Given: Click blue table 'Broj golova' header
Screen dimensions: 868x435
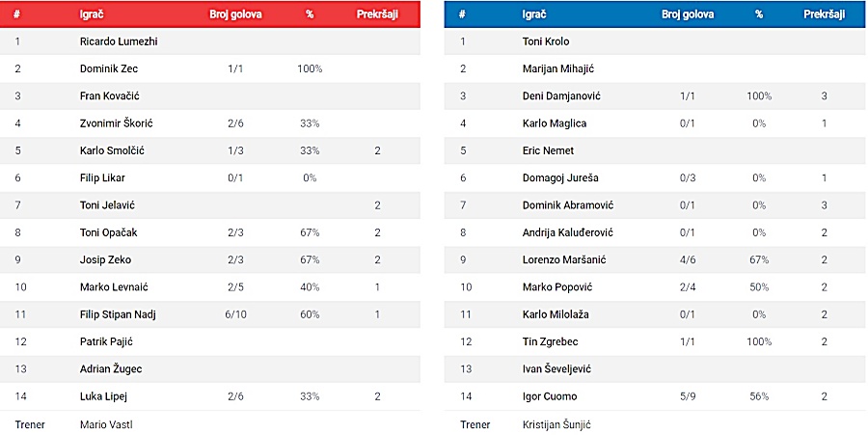Looking at the screenshot, I should [688, 14].
